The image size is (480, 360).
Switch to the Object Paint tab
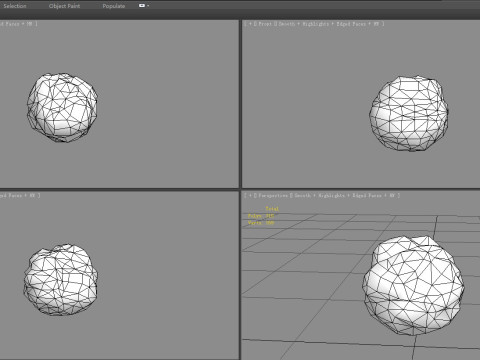pos(64,6)
